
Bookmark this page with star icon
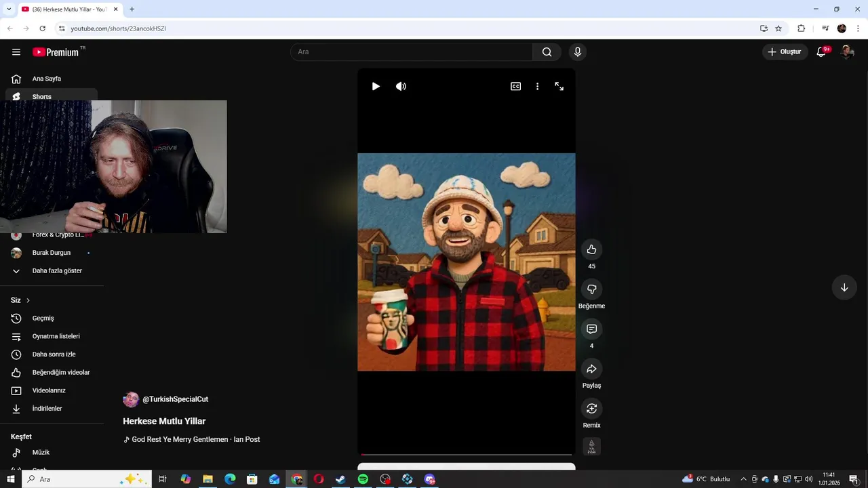[x=778, y=28]
